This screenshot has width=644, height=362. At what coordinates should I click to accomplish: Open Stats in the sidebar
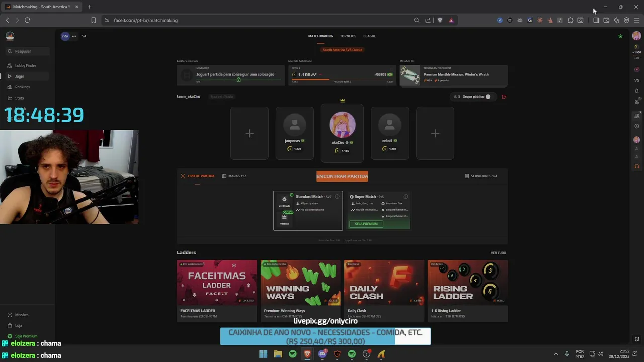(x=19, y=98)
